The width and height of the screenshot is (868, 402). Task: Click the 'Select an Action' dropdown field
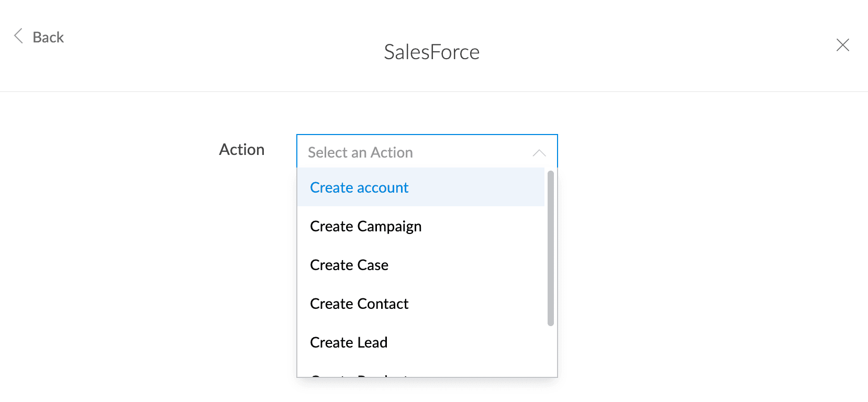[x=427, y=152]
